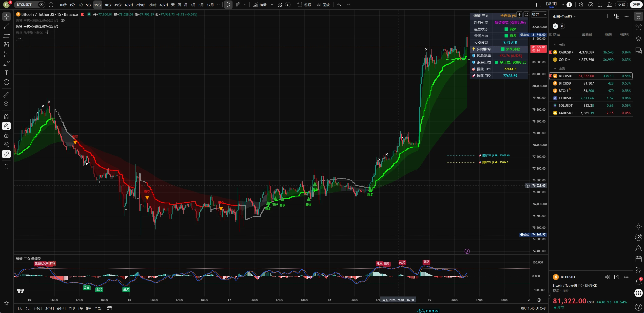Screen dimensions: 644x313
Task: Click the 发表 publish button
Action: click(636, 5)
